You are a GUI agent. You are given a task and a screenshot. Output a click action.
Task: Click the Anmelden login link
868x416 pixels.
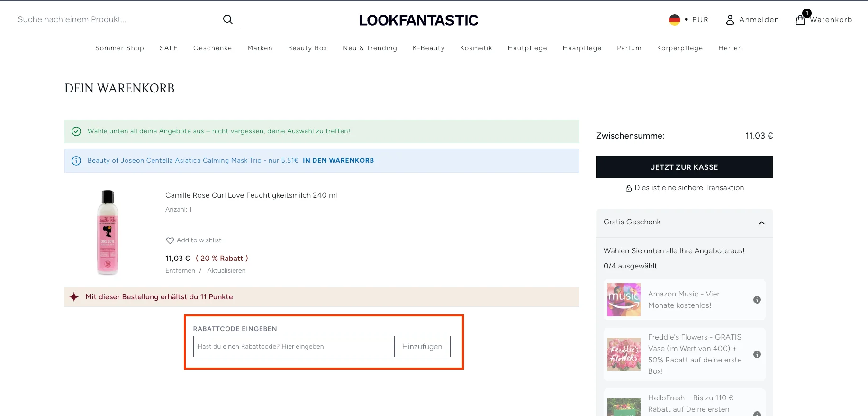759,20
